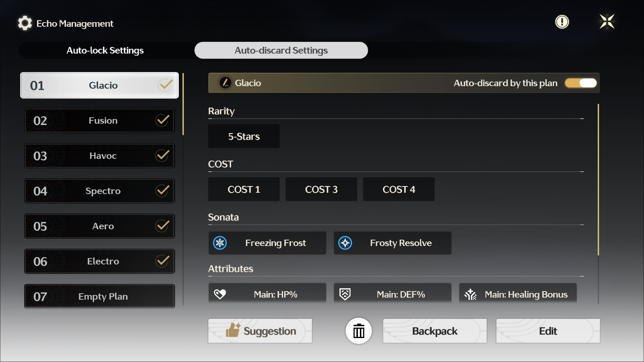Select the COST 4 chip
The height and width of the screenshot is (362, 644).
click(399, 189)
